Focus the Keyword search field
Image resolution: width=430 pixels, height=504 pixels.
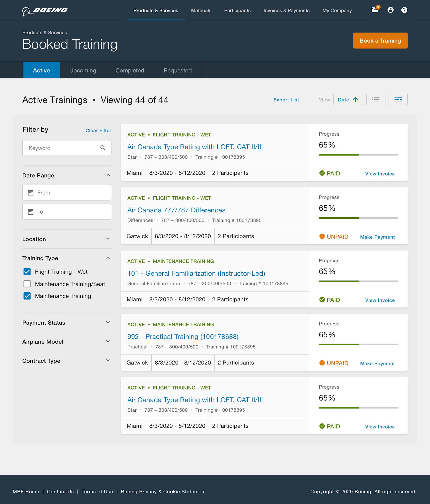point(67,148)
